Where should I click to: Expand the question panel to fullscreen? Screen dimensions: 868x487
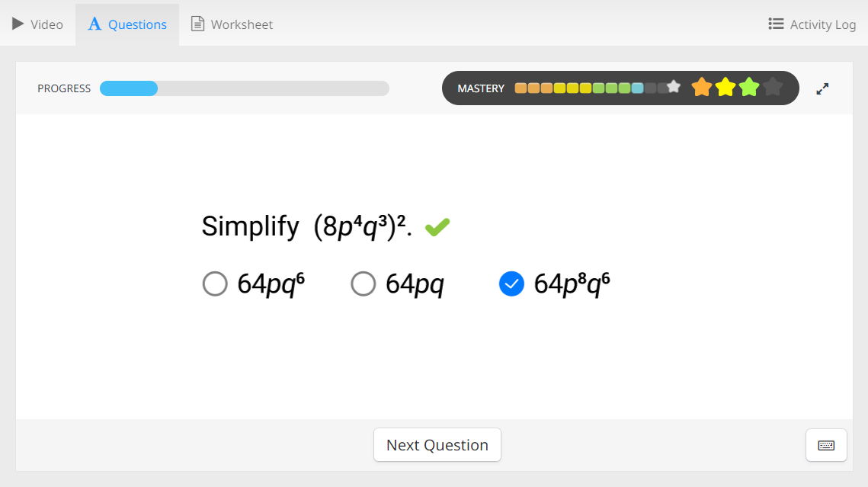click(x=822, y=88)
